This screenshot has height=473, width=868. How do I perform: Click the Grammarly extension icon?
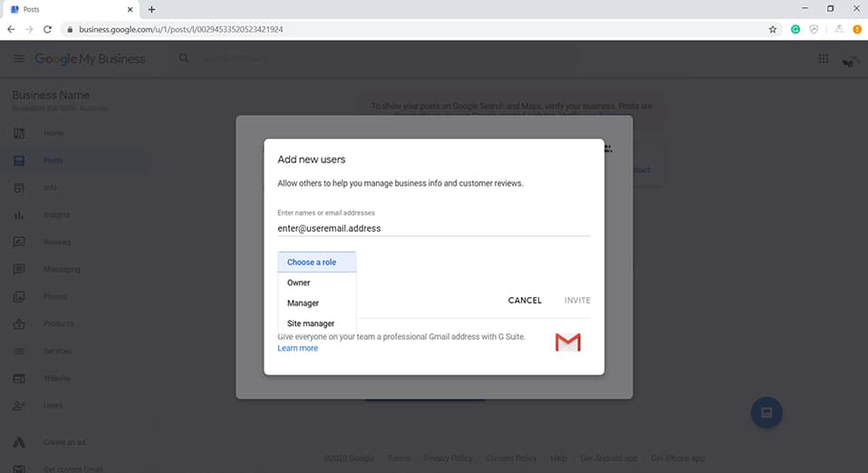pos(796,29)
